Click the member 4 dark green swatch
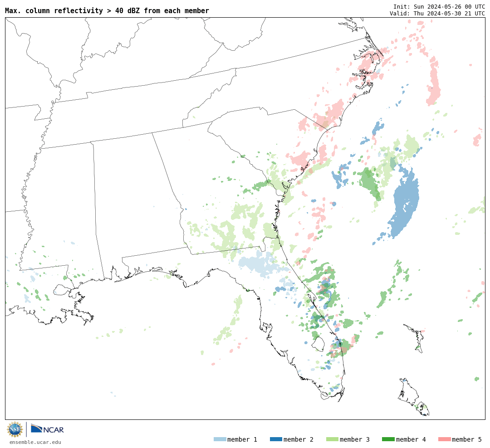The image size is (490, 448). 388,439
